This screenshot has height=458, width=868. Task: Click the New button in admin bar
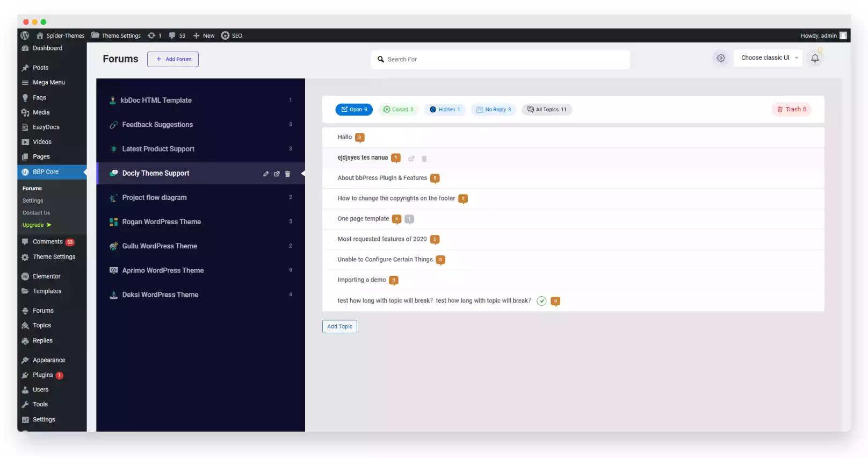pos(204,35)
